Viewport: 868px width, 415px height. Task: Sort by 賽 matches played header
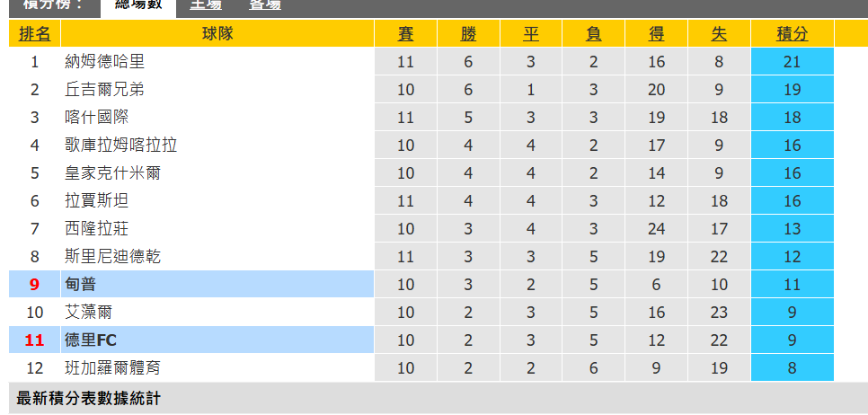[x=405, y=34]
